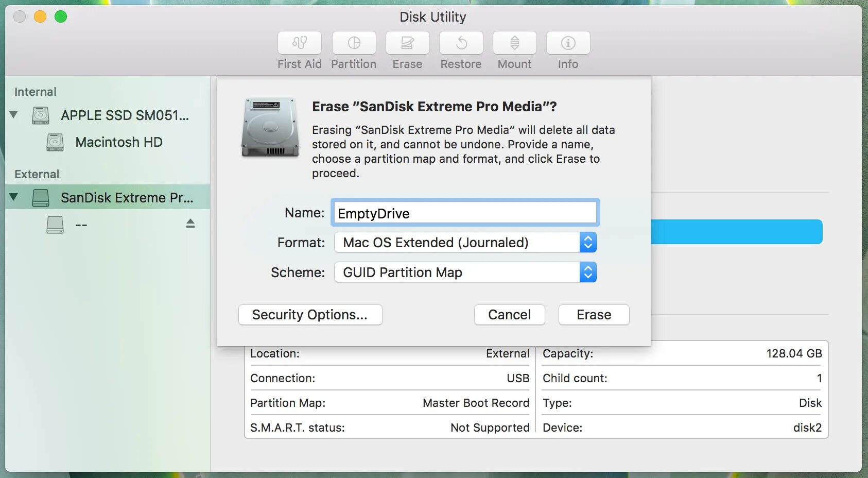Open the Info toolbar icon
The image size is (868, 478).
tap(568, 43)
